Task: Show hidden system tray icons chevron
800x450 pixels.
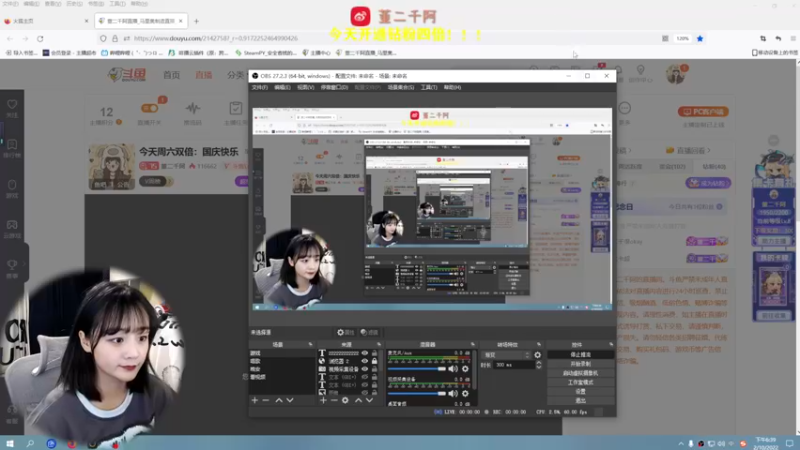Action: pyautogui.click(x=681, y=443)
